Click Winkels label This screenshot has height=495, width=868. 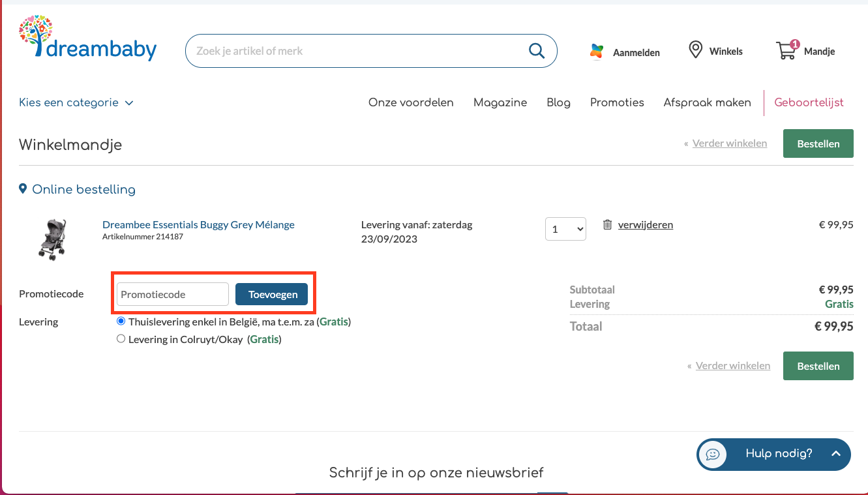point(726,51)
